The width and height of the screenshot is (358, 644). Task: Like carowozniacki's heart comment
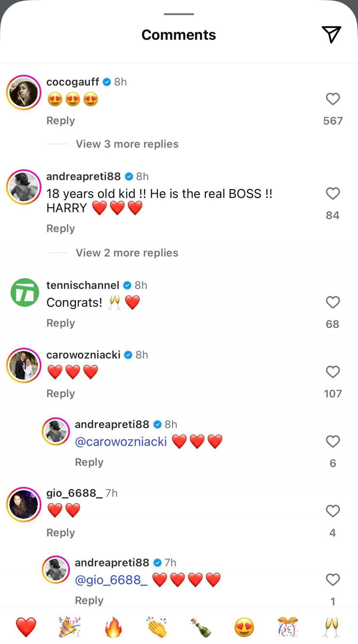[x=332, y=372]
